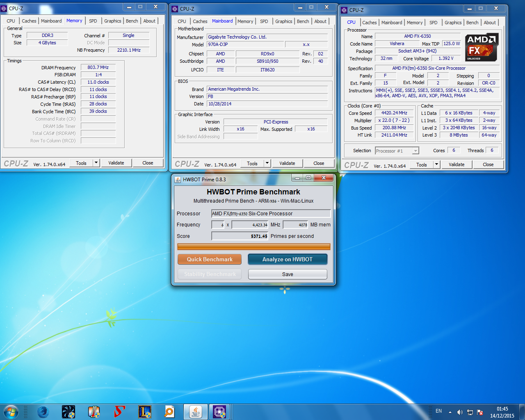Click the Multiplier value x 22.0
Image resolution: width=525 pixels, height=420 pixels.
(394, 120)
